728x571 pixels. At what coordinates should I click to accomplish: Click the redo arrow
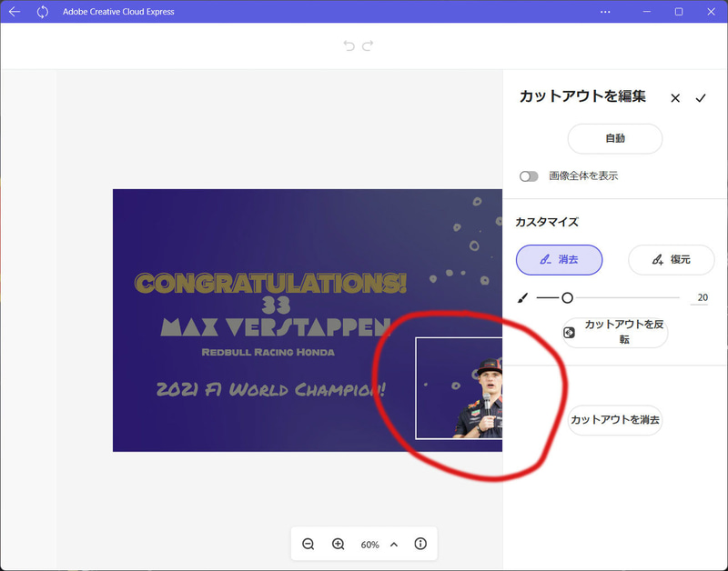click(x=368, y=45)
